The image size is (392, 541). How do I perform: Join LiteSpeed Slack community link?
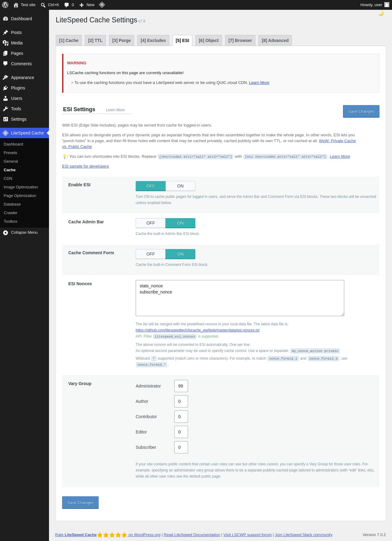pyautogui.click(x=303, y=535)
